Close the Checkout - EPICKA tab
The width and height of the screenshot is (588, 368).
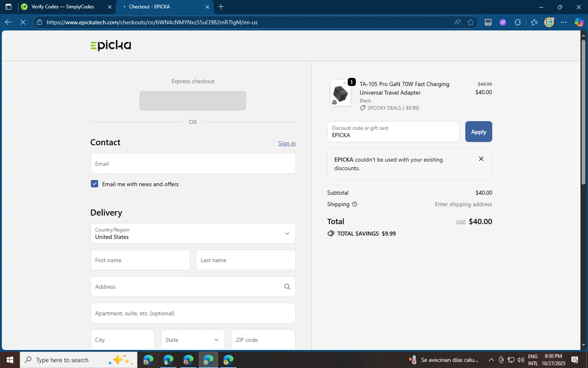[207, 7]
